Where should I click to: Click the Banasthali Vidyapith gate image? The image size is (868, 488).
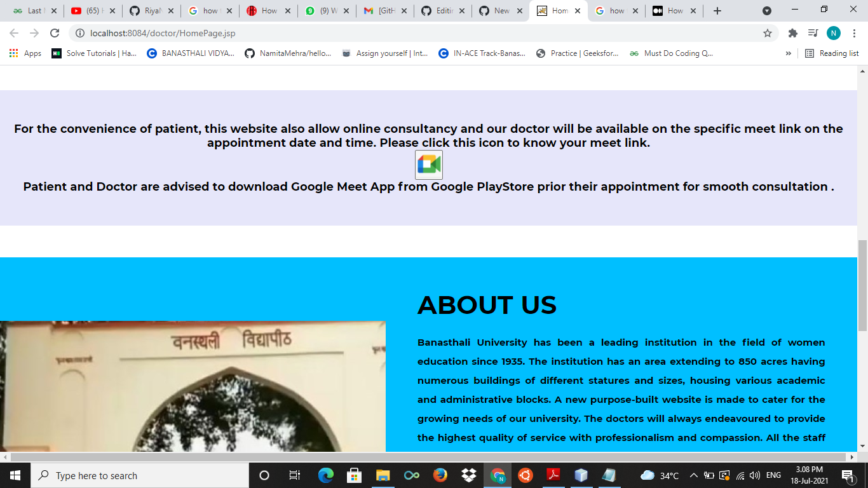pyautogui.click(x=193, y=386)
